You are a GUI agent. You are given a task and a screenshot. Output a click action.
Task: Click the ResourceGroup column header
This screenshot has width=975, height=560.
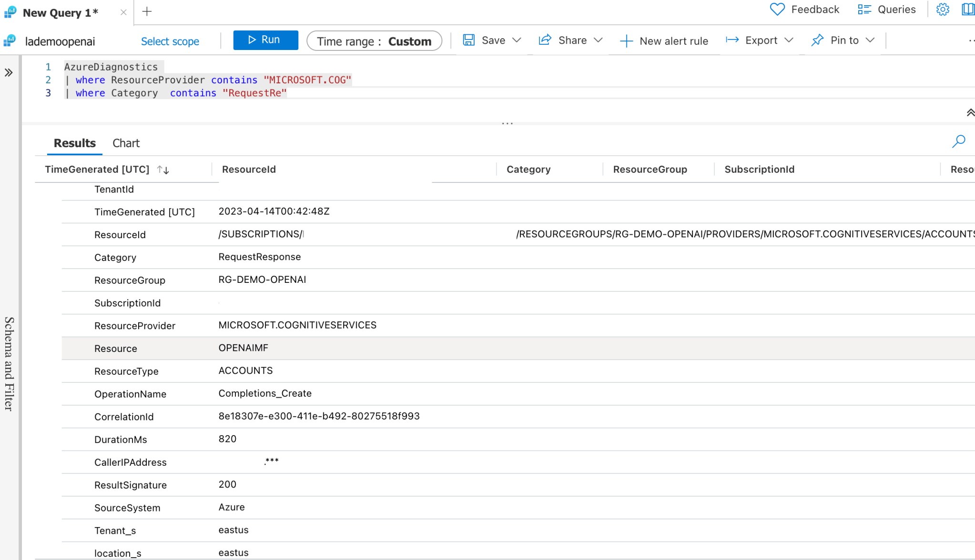[650, 170]
